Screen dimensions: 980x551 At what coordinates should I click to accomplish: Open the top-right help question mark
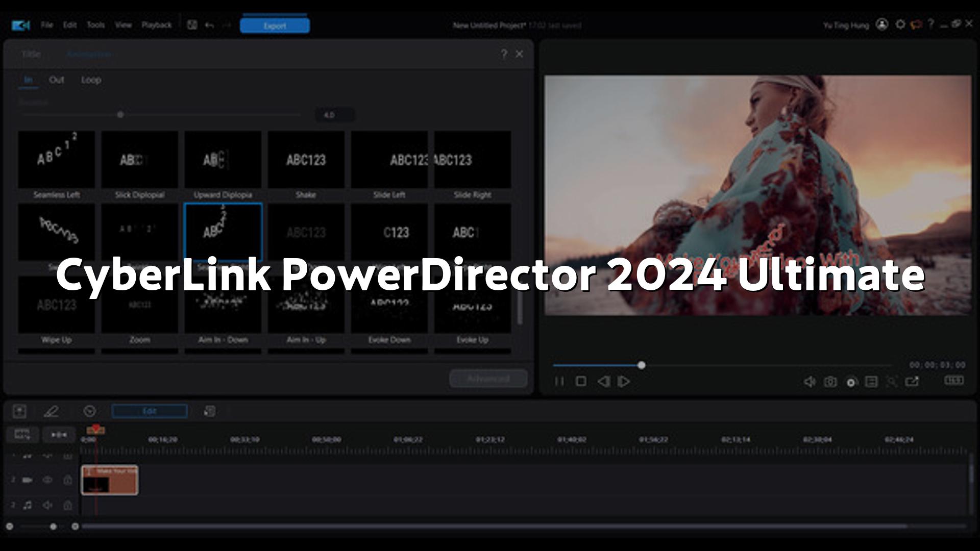[x=931, y=24]
